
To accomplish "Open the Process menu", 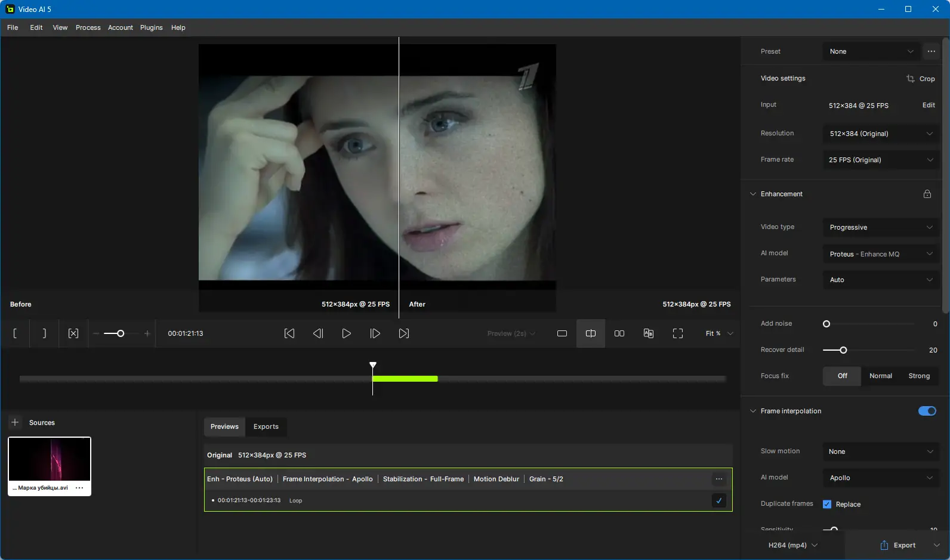I will click(x=88, y=27).
